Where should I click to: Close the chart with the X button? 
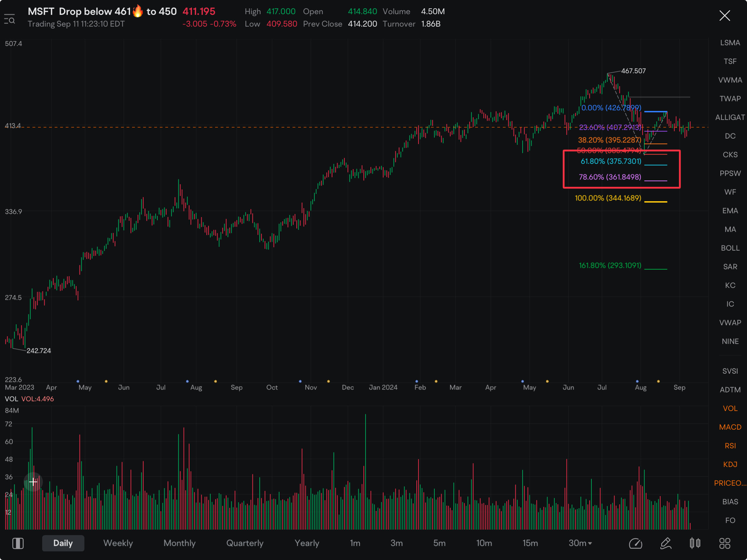pos(725,16)
